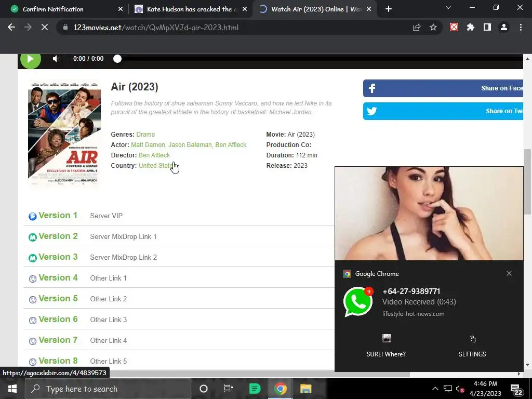The width and height of the screenshot is (532, 399).
Task: Open green chat app on taskbar
Action: click(255, 389)
